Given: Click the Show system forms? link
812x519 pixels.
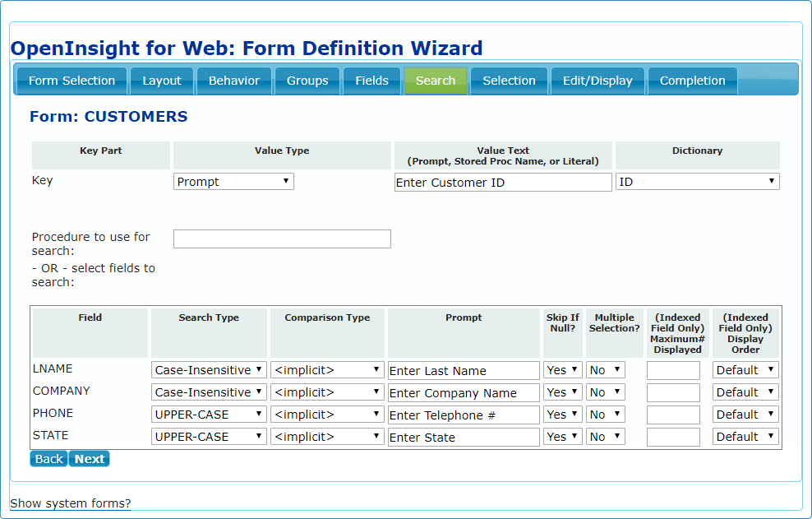Looking at the screenshot, I should tap(71, 503).
